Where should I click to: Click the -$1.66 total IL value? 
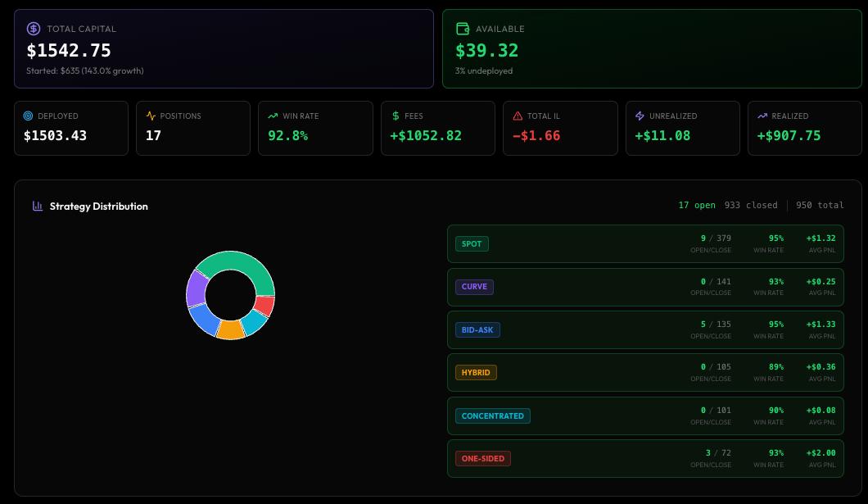[x=536, y=136]
